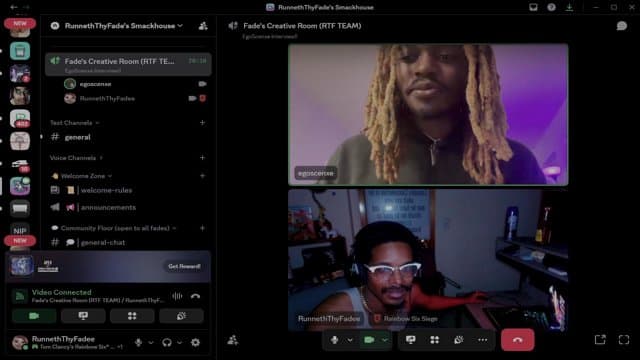Viewport: 640px width, 360px height.
Task: Create channel plus next to Text Channels
Action: 202,122
